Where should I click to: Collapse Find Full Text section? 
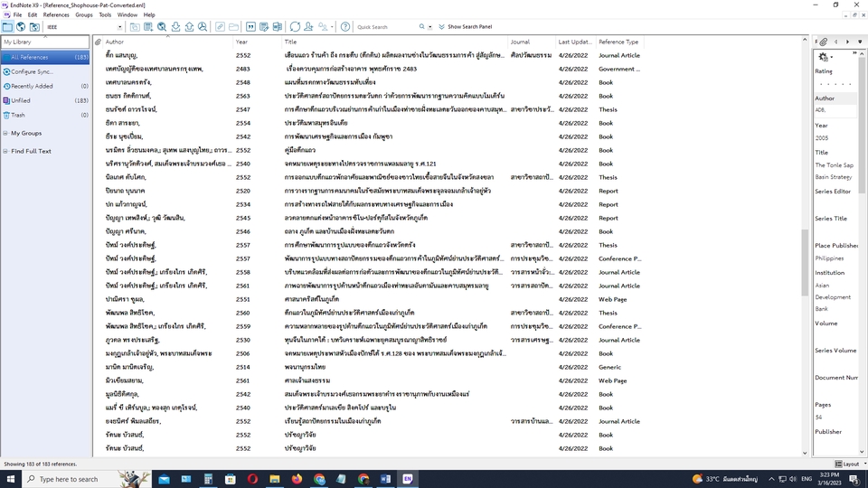pyautogui.click(x=5, y=151)
